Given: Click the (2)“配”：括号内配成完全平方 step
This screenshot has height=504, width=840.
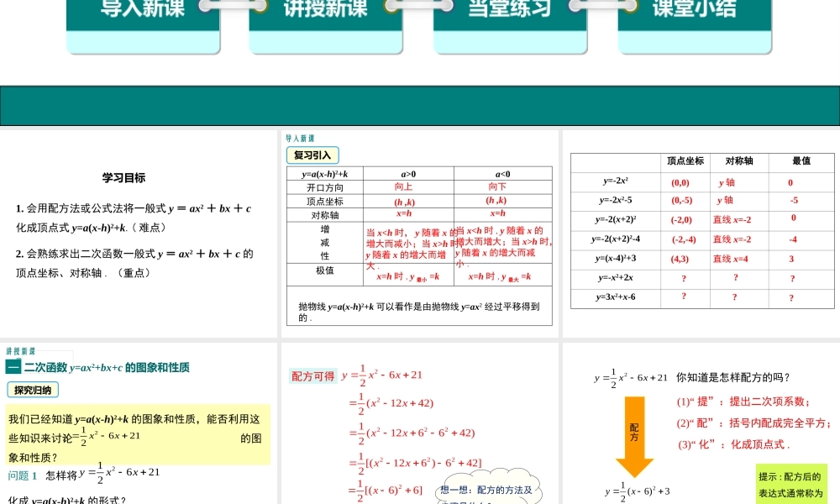Looking at the screenshot, I should tap(753, 423).
